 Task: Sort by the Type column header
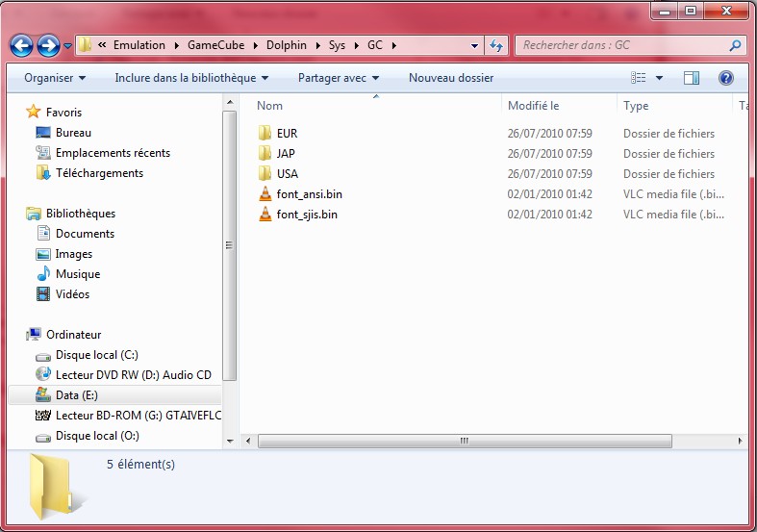coord(636,106)
